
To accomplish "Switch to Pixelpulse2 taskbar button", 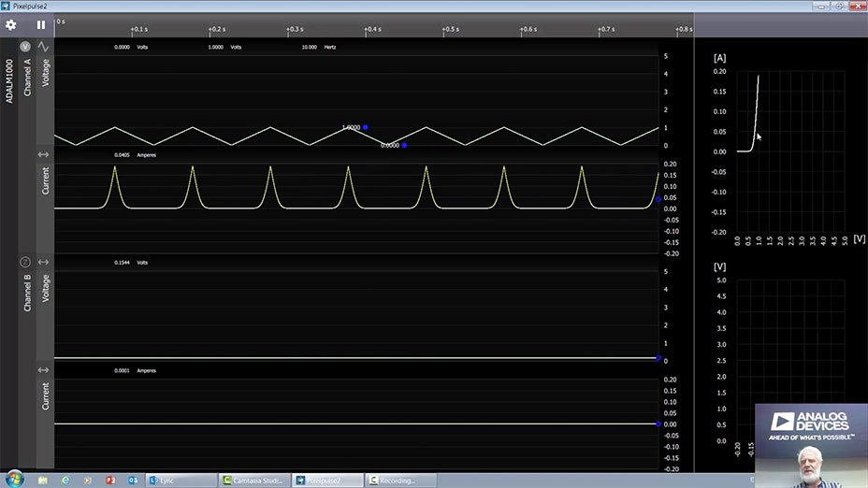I will [x=327, y=481].
